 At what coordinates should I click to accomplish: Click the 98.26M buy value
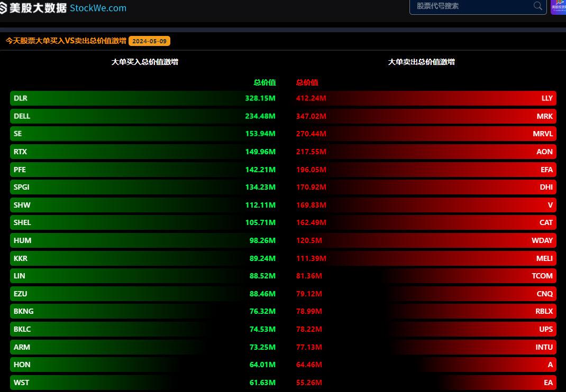[262, 240]
